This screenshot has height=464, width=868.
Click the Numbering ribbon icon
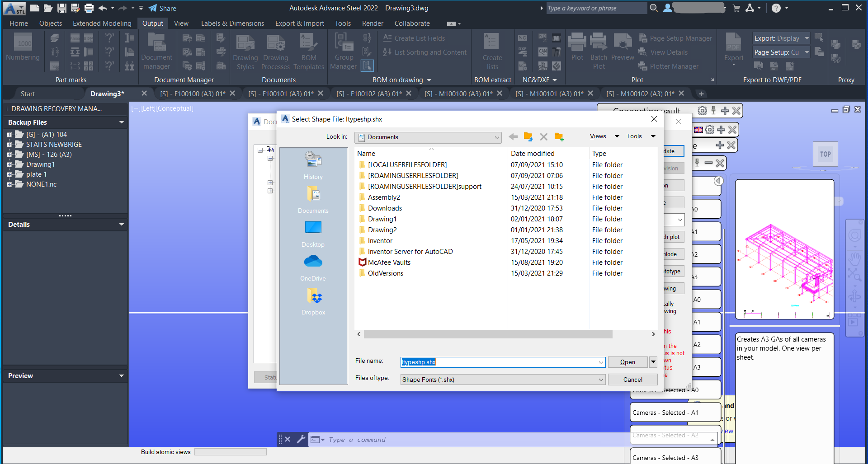click(x=23, y=47)
